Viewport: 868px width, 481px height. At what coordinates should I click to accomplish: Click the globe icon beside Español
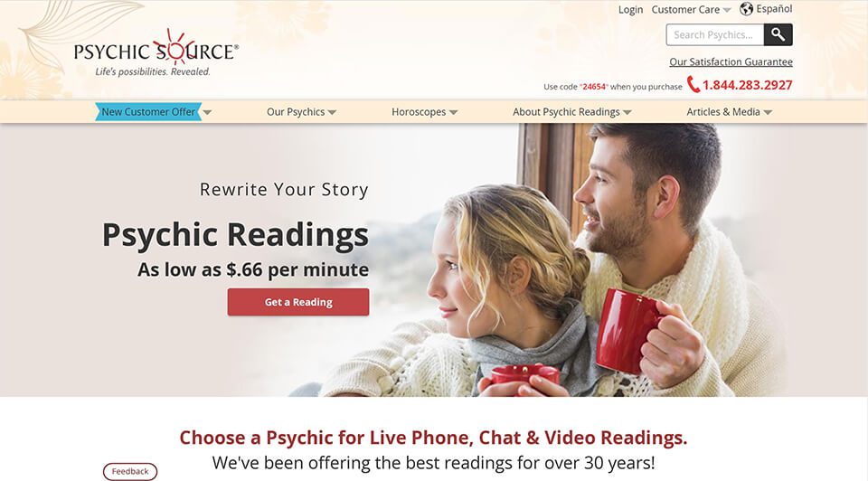coord(746,9)
